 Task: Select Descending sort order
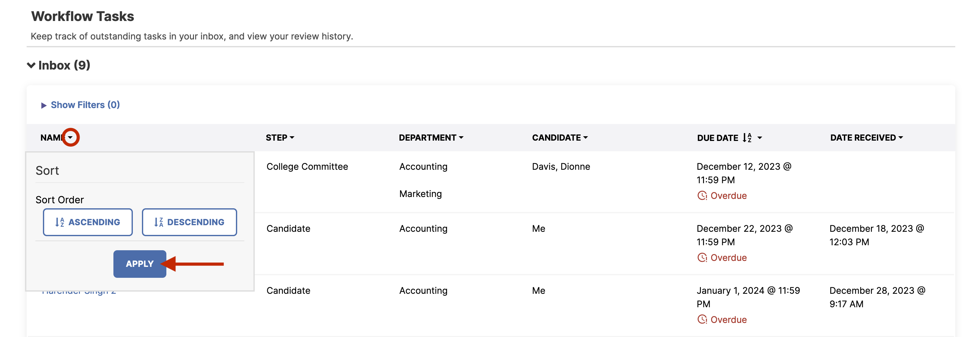pyautogui.click(x=189, y=222)
